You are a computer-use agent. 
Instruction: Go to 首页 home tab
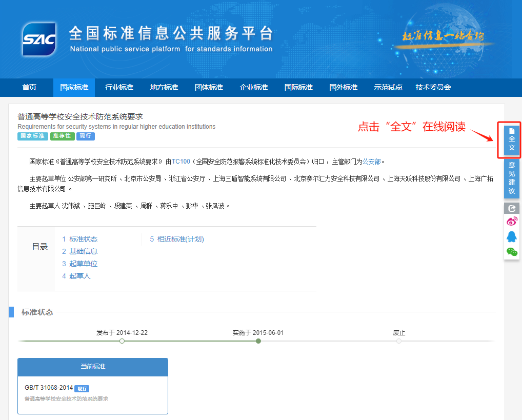click(x=29, y=88)
